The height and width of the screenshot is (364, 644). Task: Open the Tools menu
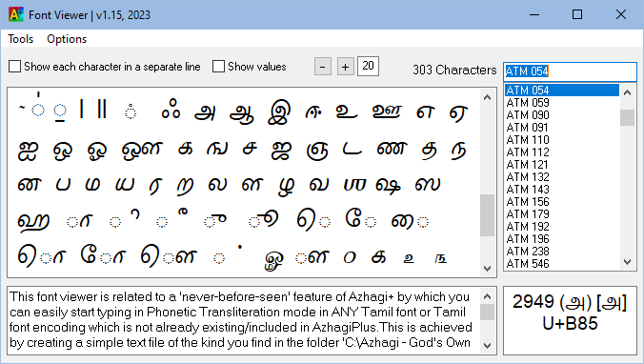click(x=21, y=39)
